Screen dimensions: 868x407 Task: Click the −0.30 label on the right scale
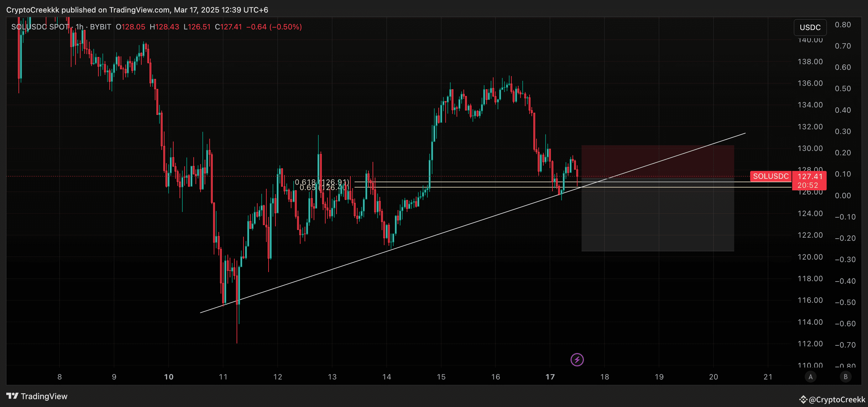coord(845,260)
